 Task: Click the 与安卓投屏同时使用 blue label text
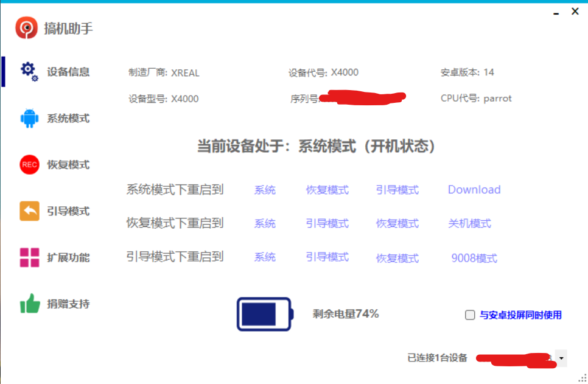point(520,315)
